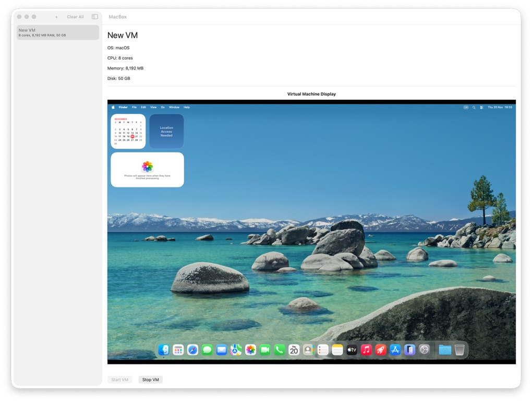Launch the App Store from the dock
This screenshot has width=532, height=402.
394,350
